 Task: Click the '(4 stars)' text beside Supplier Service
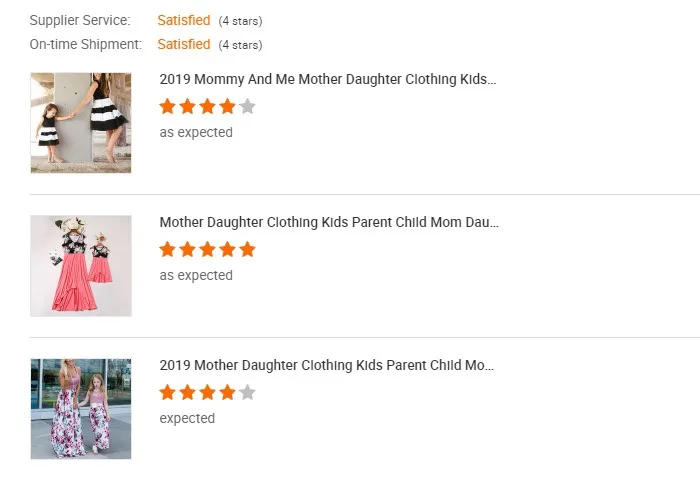pos(240,21)
